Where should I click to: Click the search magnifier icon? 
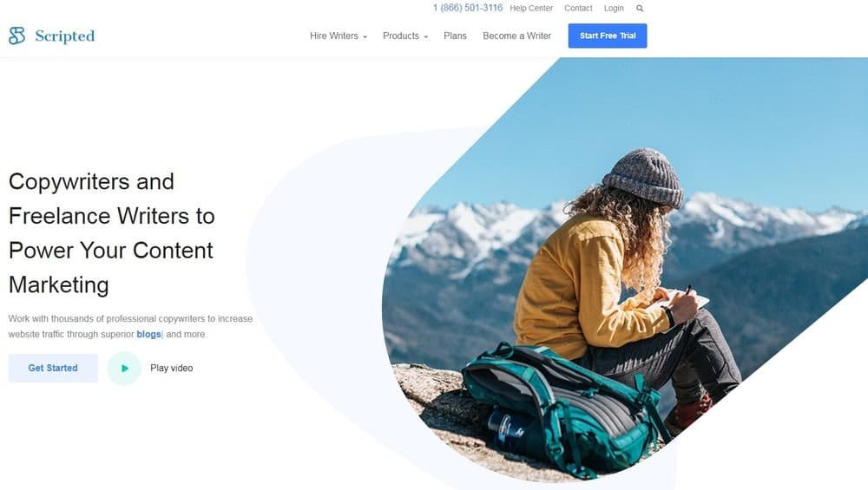pyautogui.click(x=640, y=9)
